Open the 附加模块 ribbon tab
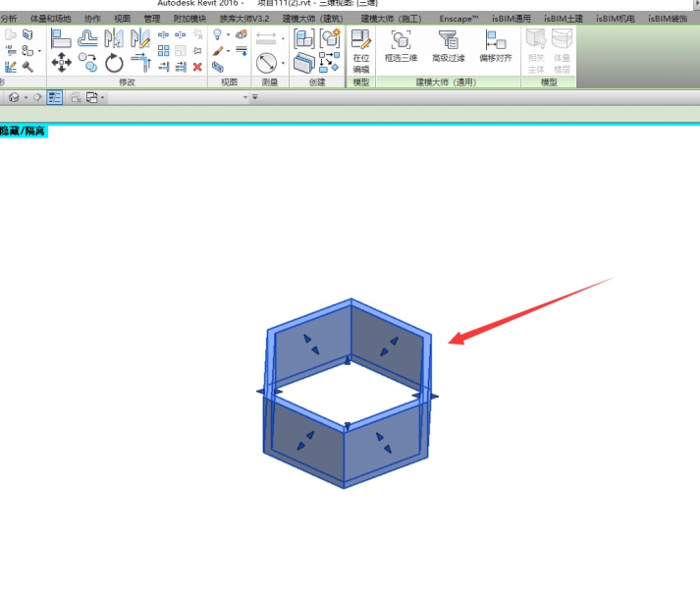The height and width of the screenshot is (589, 700). click(189, 19)
